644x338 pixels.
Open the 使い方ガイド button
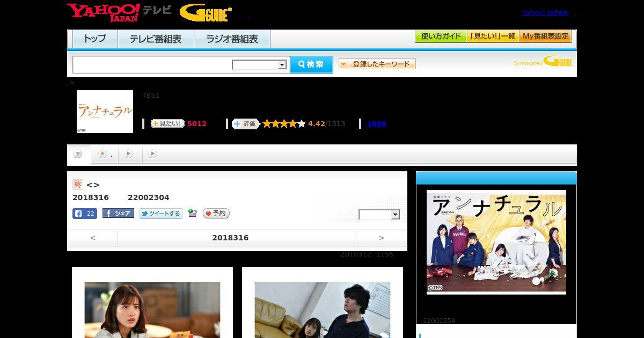point(441,36)
